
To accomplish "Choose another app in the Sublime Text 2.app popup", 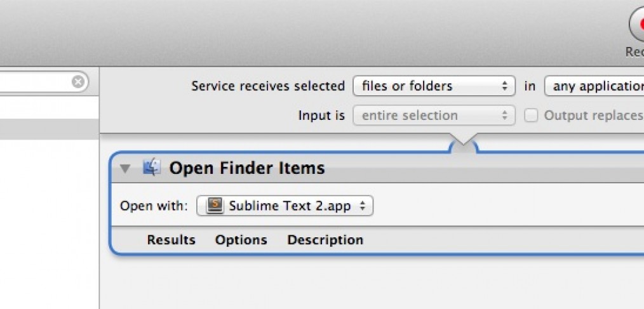I will pos(285,206).
